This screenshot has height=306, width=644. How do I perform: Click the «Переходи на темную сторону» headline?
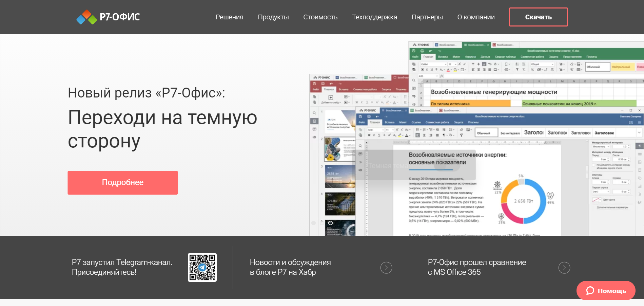[x=162, y=129]
